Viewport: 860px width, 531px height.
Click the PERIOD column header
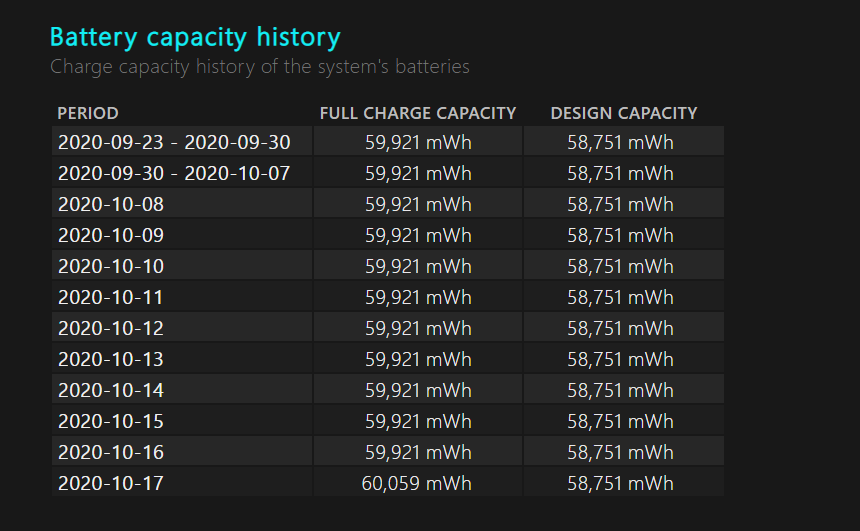click(88, 113)
